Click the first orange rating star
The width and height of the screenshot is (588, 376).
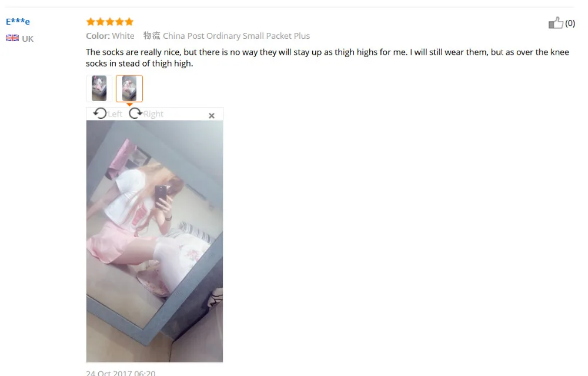pyautogui.click(x=91, y=22)
